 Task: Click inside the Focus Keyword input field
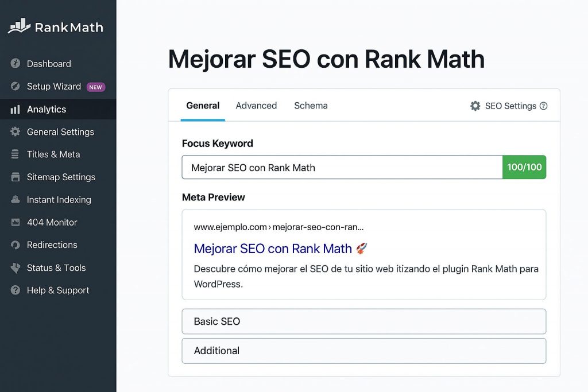point(342,167)
